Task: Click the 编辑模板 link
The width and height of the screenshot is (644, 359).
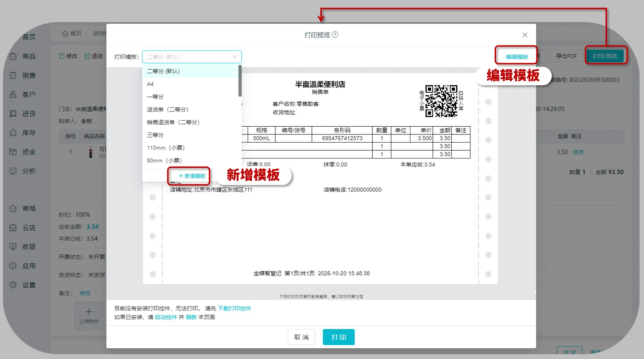Action: click(x=517, y=57)
